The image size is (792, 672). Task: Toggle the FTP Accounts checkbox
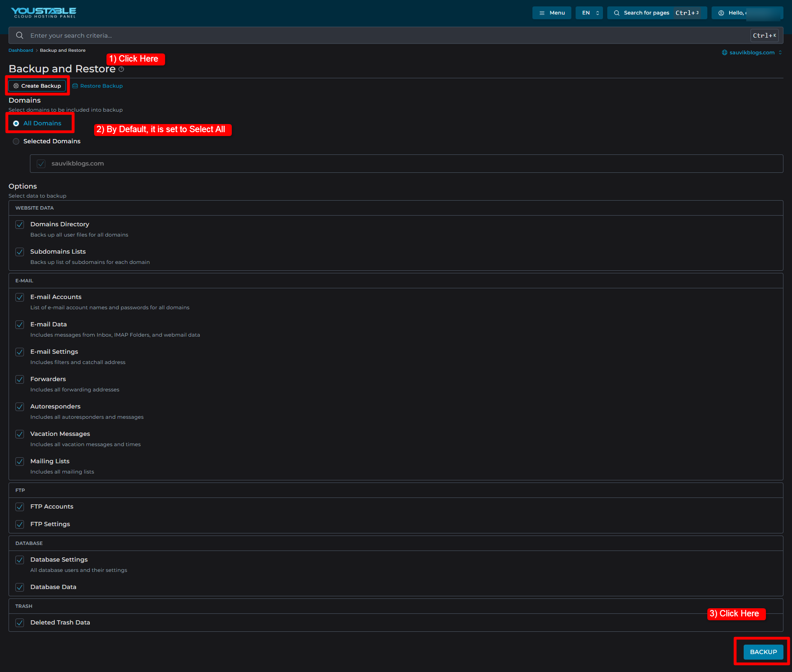[x=20, y=507]
